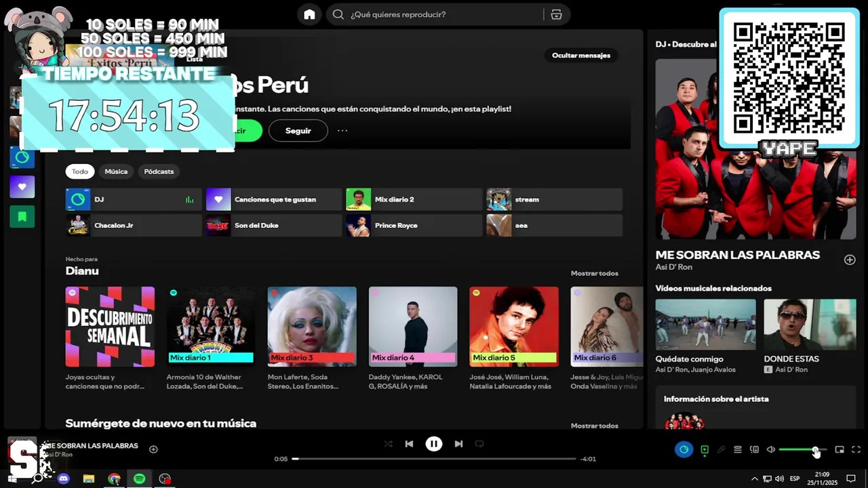Click Mostrar todos for Hecho para Dianu
Screen dimensions: 868x488
[x=595, y=273]
